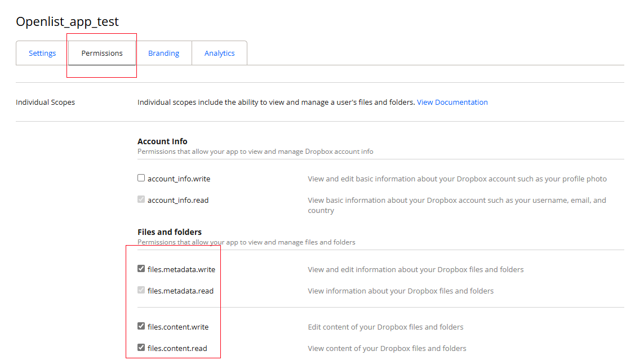Click the Openlist_app_test app title
The width and height of the screenshot is (644, 360).
67,21
